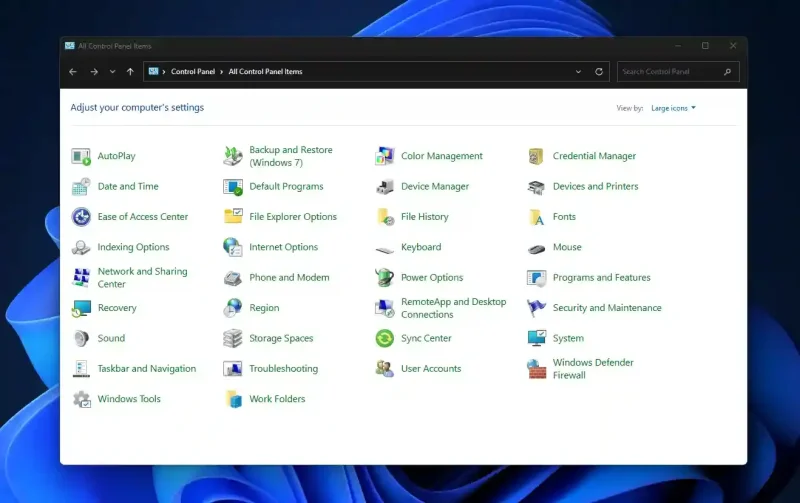Image resolution: width=800 pixels, height=503 pixels.
Task: Open the Power Options icon
Action: coord(385,278)
